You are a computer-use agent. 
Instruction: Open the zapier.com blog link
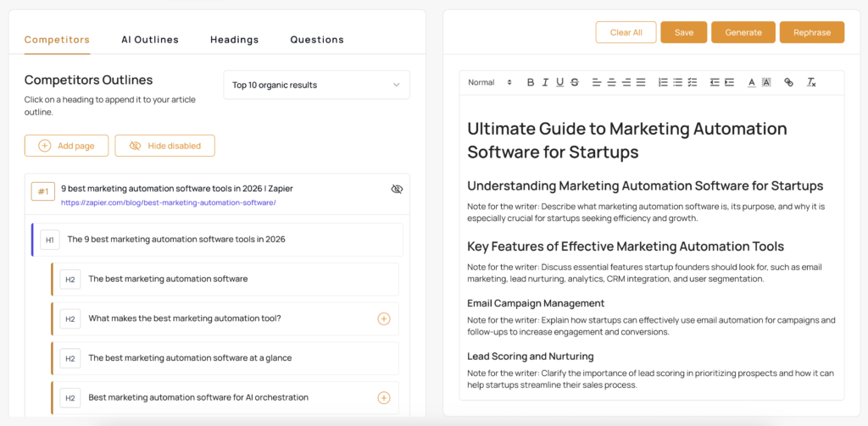(168, 203)
